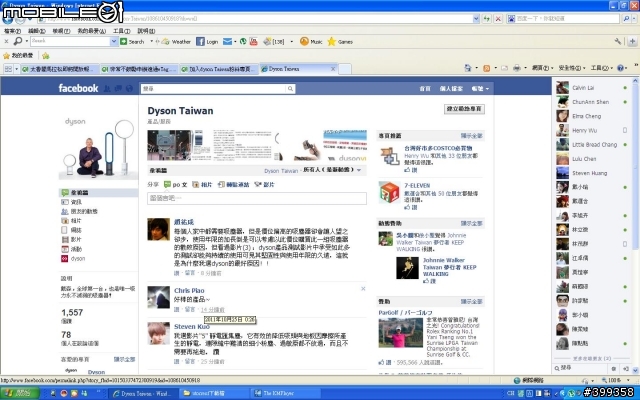This screenshot has height=400, width=640.
Task: Open the Page menu in command bar
Action: pos(542,68)
